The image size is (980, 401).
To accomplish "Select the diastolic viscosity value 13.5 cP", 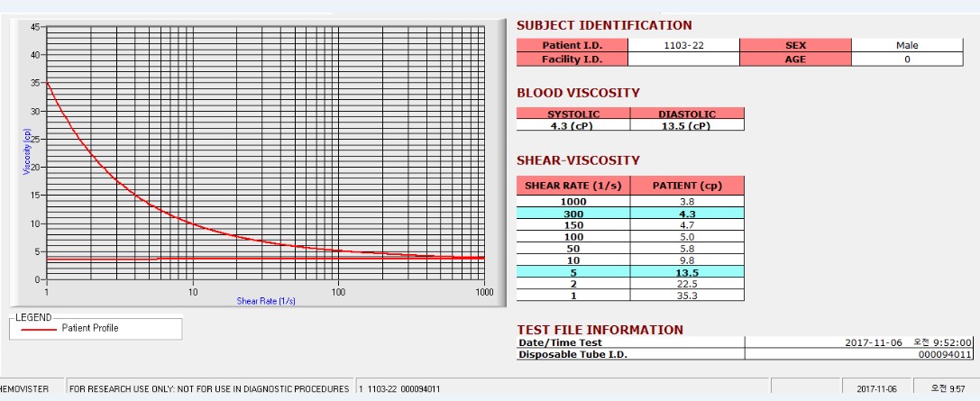I will [687, 125].
